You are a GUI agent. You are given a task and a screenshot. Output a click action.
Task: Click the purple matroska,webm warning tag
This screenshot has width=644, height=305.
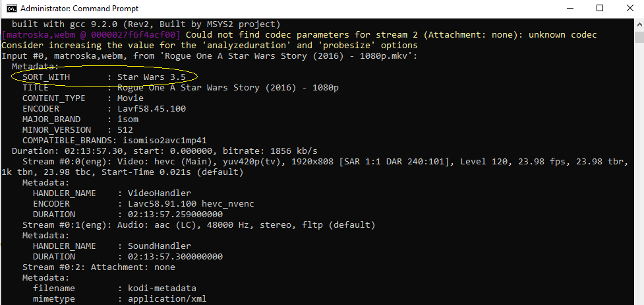tap(92, 35)
